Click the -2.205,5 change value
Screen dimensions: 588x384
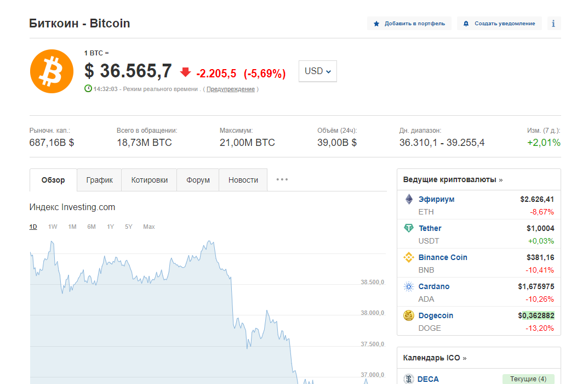pyautogui.click(x=216, y=73)
